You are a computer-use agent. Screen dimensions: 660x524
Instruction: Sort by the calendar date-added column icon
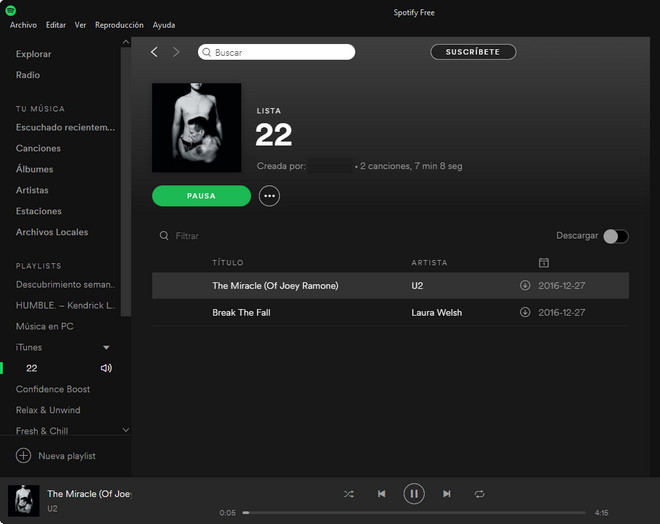coord(543,263)
